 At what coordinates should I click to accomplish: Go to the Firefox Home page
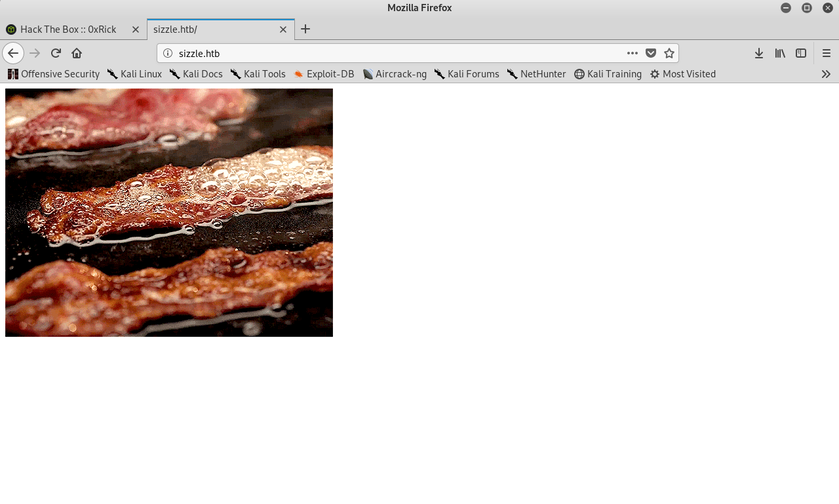[x=77, y=53]
